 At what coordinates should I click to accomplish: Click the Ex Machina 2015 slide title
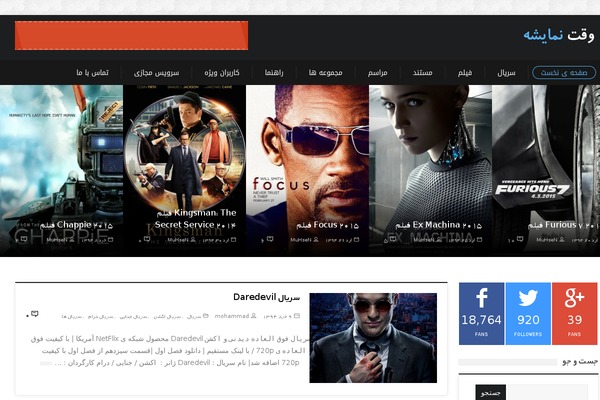pos(439,225)
